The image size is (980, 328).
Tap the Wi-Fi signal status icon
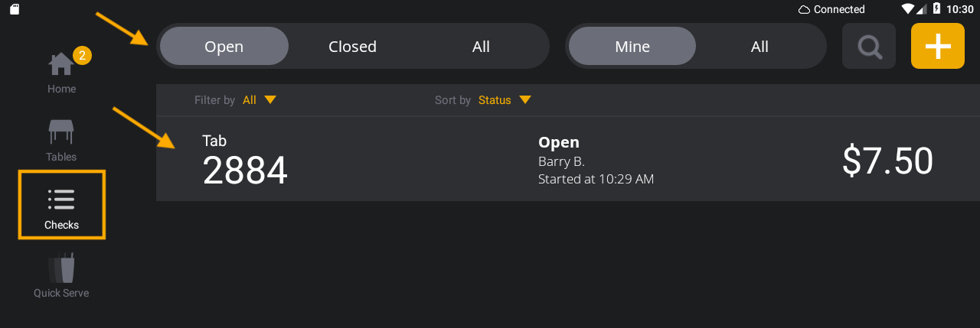point(908,9)
